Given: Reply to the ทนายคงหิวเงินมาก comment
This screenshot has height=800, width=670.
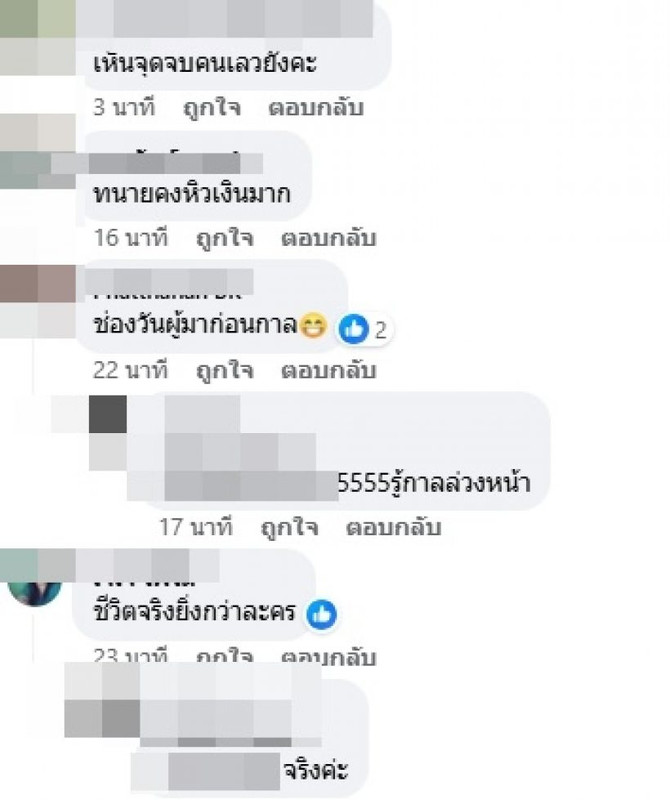Looking at the screenshot, I should [x=329, y=238].
